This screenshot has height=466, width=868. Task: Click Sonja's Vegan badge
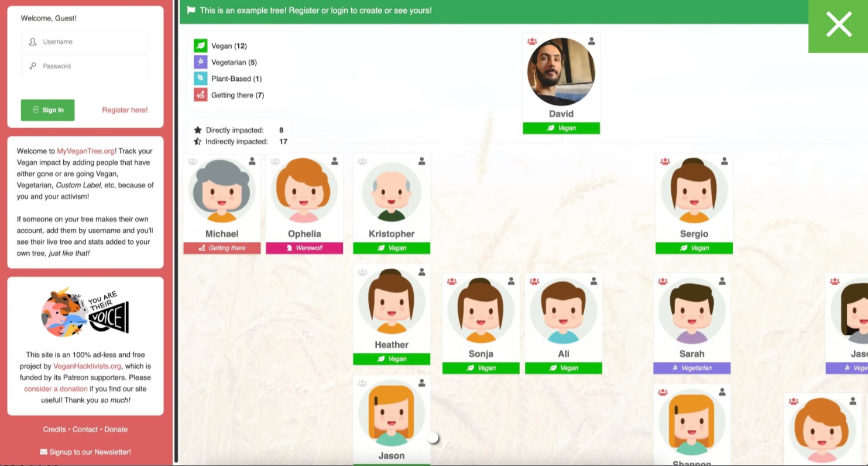coord(481,368)
